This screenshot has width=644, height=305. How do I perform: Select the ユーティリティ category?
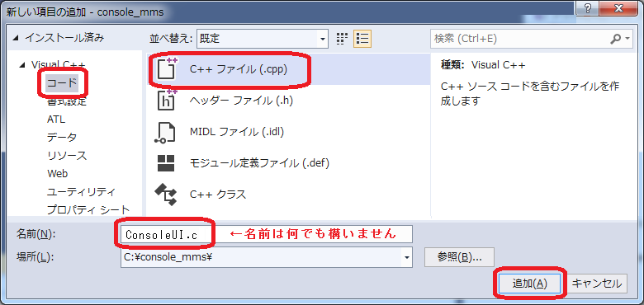81,191
